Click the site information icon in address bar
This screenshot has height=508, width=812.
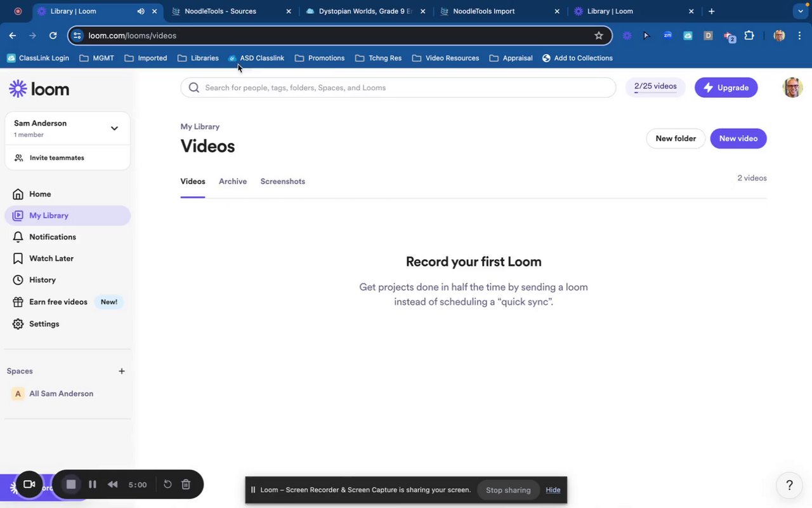77,36
